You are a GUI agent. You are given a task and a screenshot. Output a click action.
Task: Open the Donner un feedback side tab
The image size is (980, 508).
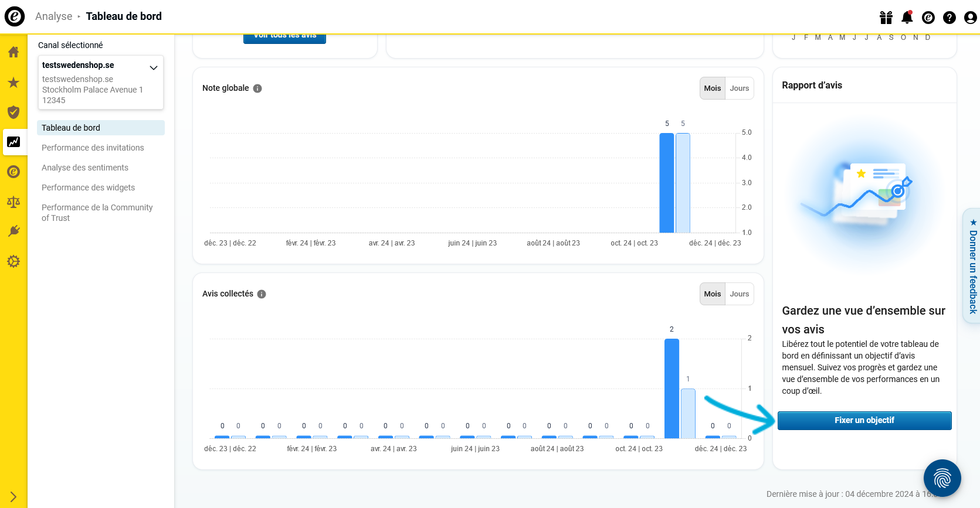(972, 265)
